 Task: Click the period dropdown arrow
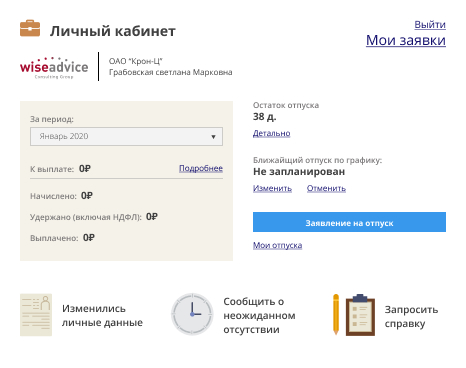213,137
